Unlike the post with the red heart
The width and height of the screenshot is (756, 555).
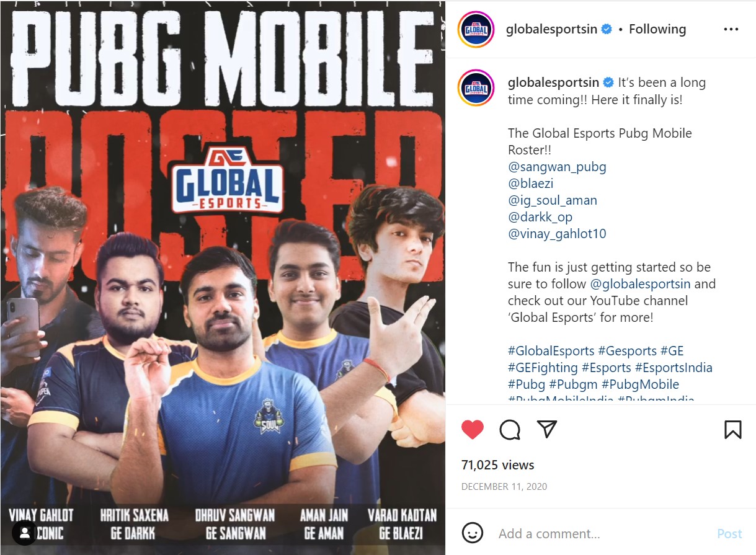pyautogui.click(x=473, y=429)
